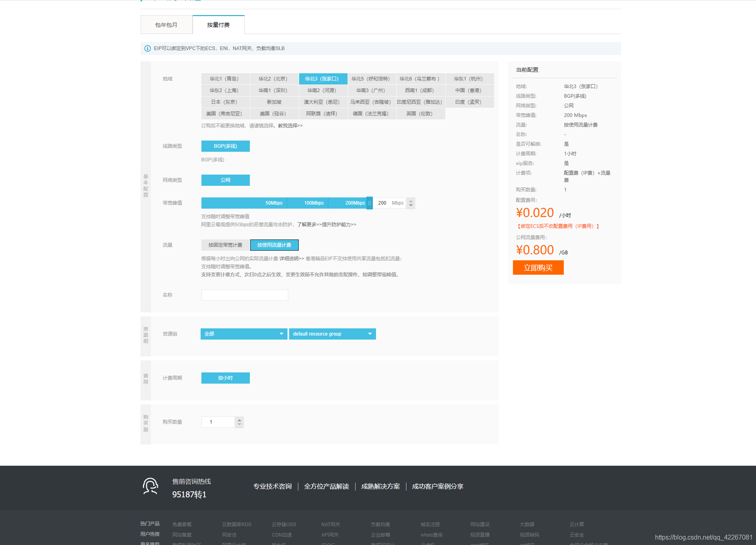Select region 美国（硅谷）
The image size is (756, 545).
coord(274,114)
